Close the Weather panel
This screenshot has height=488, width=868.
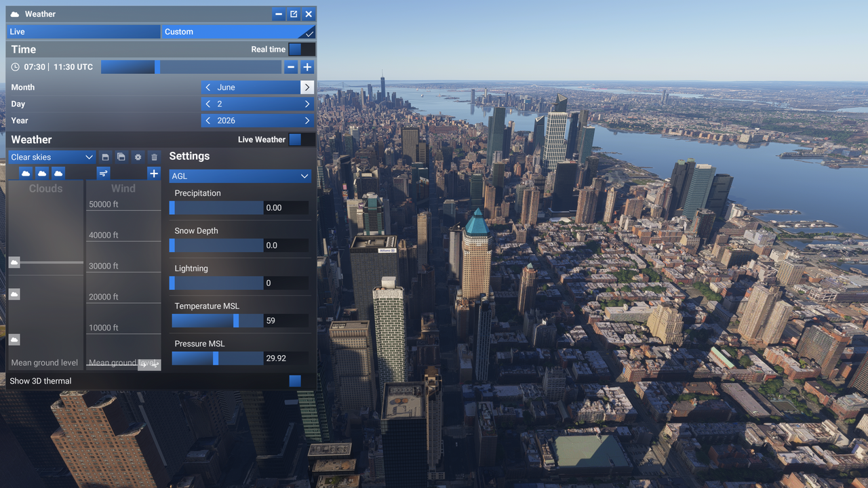pos(309,14)
